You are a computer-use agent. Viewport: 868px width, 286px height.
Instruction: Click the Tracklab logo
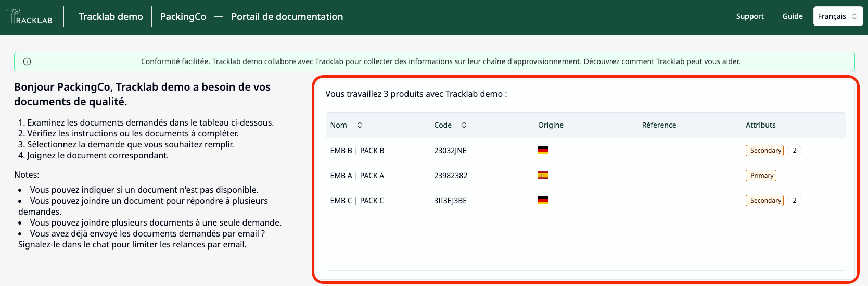point(30,17)
